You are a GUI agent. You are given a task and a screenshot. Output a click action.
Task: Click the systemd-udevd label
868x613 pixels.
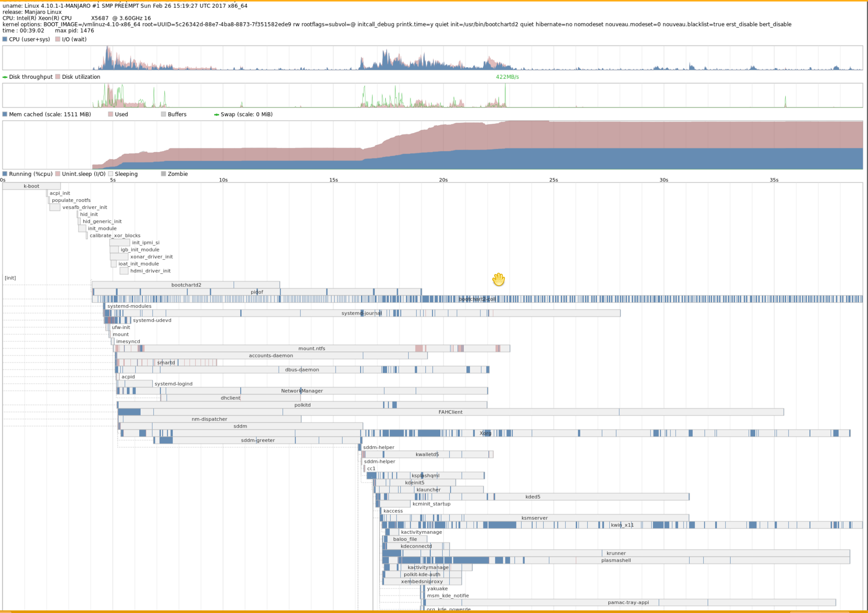coord(152,320)
